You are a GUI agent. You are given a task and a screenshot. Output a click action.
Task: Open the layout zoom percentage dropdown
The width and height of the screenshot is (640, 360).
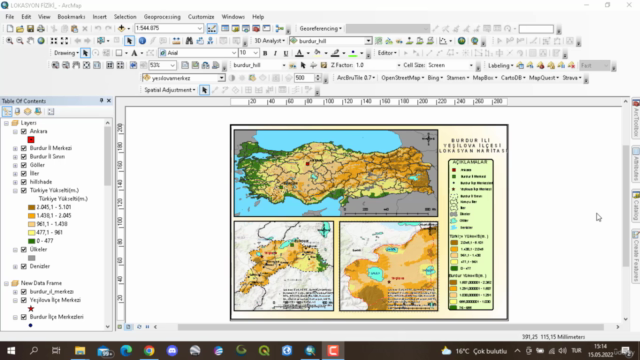tap(173, 65)
